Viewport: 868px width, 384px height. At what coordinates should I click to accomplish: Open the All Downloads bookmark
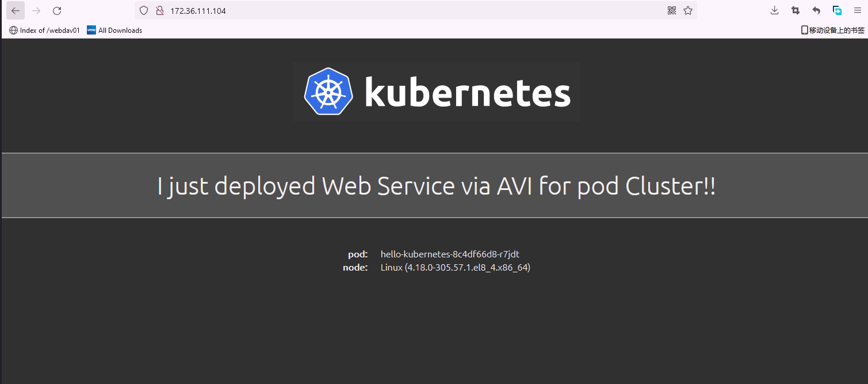tap(114, 30)
